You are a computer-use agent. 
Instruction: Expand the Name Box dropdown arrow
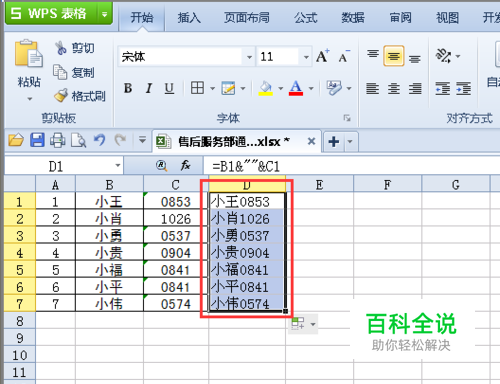(118, 166)
